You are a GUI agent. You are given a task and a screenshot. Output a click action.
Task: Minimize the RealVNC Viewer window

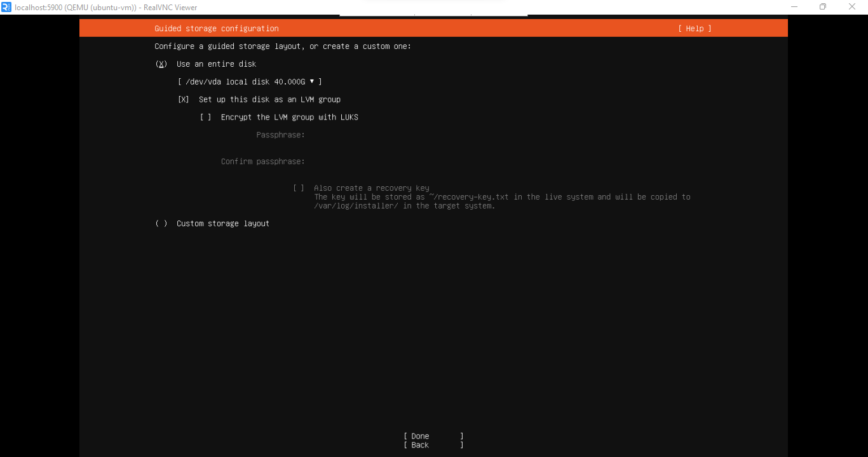tap(794, 7)
